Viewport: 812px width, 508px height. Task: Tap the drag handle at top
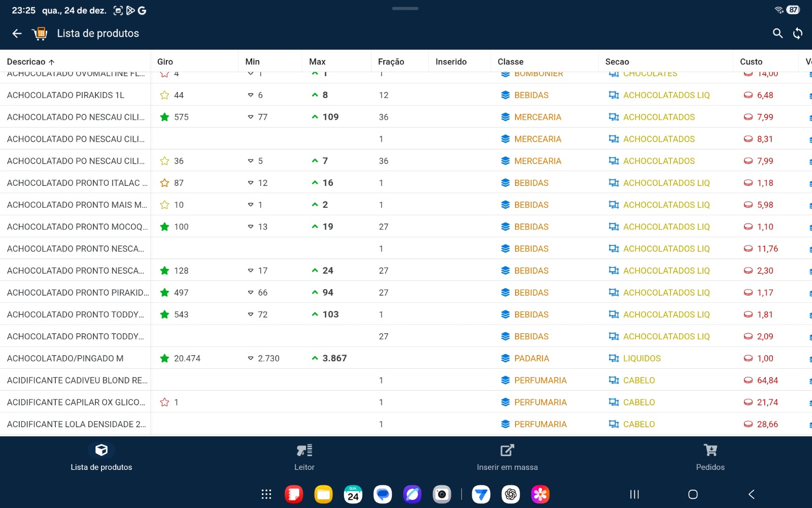click(x=405, y=9)
